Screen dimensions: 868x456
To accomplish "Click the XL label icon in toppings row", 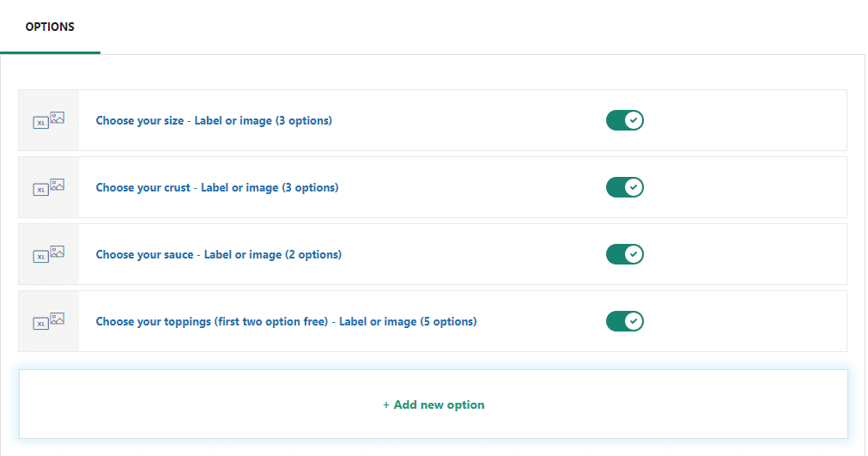I will coord(41,324).
